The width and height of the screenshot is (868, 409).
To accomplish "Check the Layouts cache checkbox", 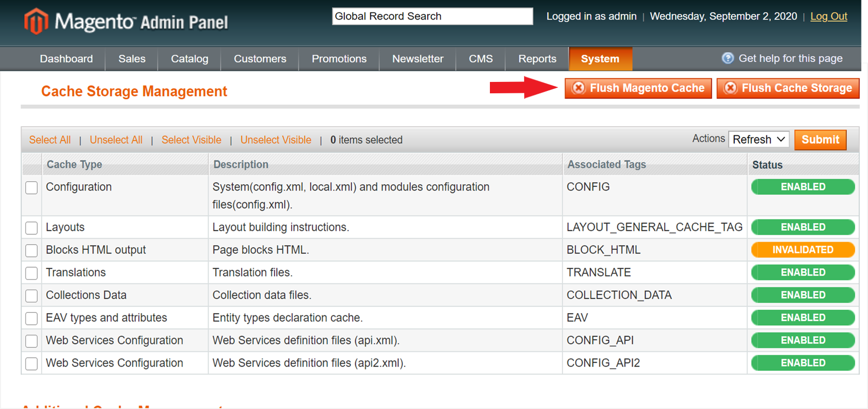I will pyautogui.click(x=31, y=228).
